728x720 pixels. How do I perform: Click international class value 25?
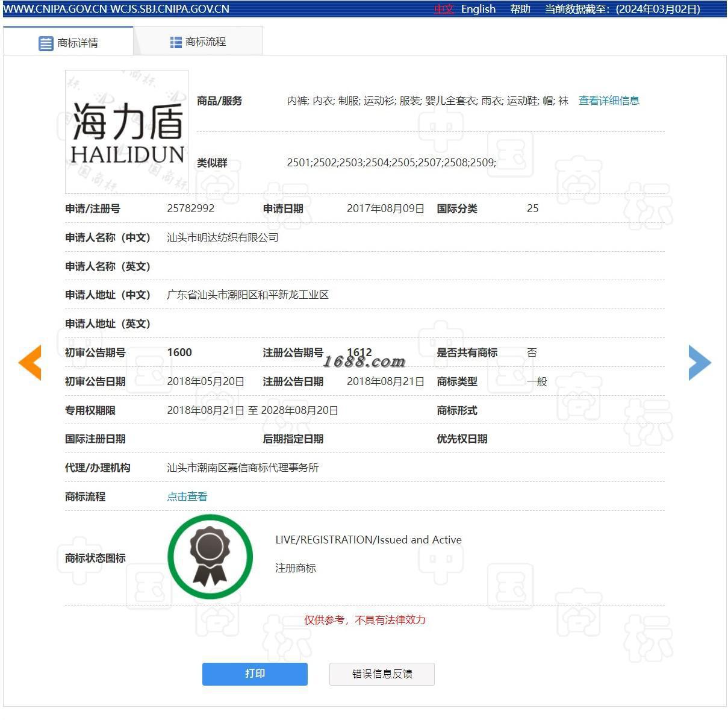coord(532,208)
